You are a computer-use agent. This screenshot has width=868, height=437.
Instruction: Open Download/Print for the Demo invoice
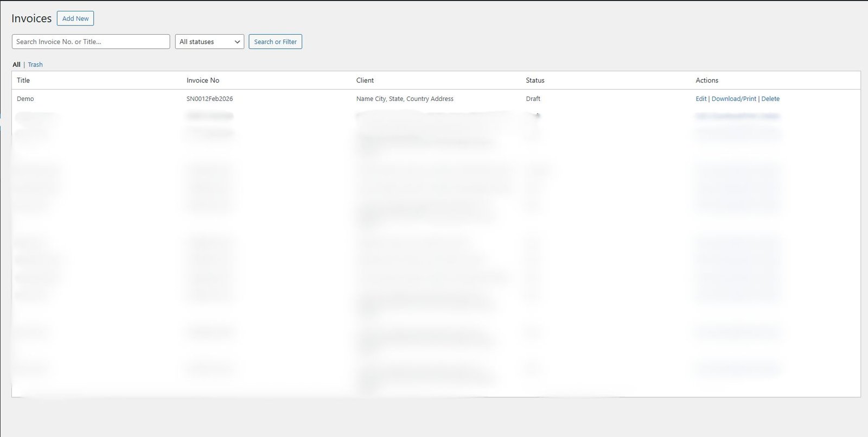point(733,99)
